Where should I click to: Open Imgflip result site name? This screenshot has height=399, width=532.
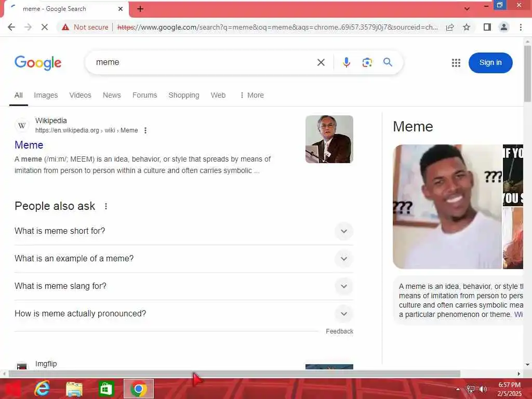(46, 364)
